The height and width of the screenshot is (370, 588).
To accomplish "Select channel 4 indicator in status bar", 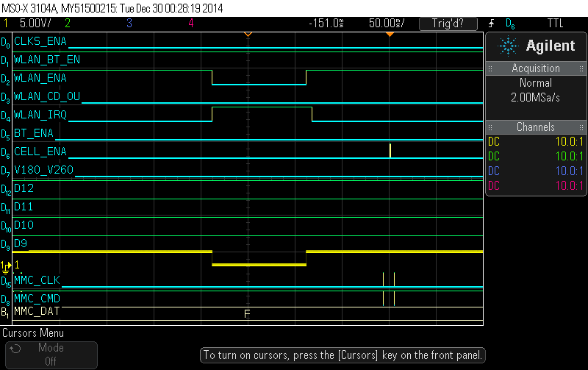I will tap(191, 24).
